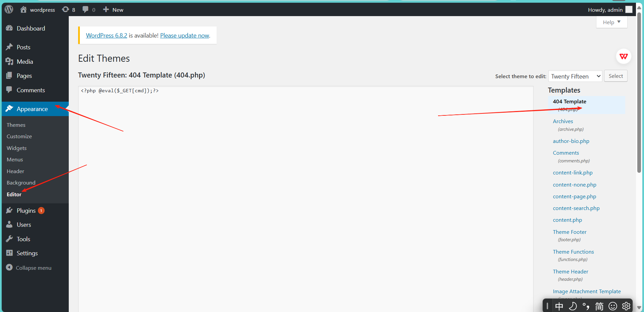Open the Editor submenu item

14,194
